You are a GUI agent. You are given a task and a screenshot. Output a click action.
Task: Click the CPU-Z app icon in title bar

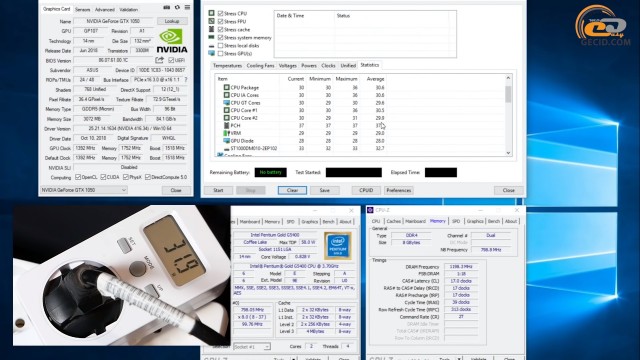tap(370, 210)
